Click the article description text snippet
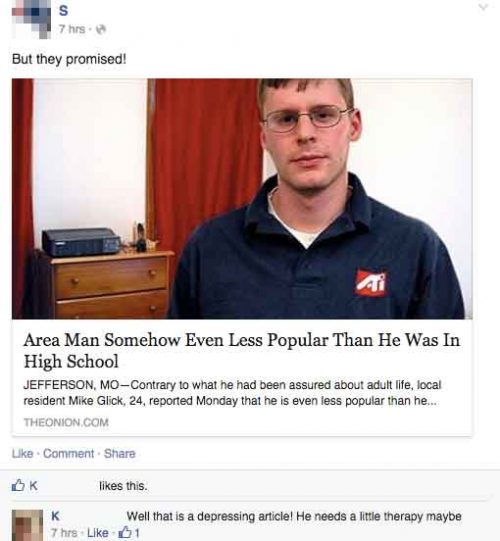500x541 pixels. pos(232,393)
